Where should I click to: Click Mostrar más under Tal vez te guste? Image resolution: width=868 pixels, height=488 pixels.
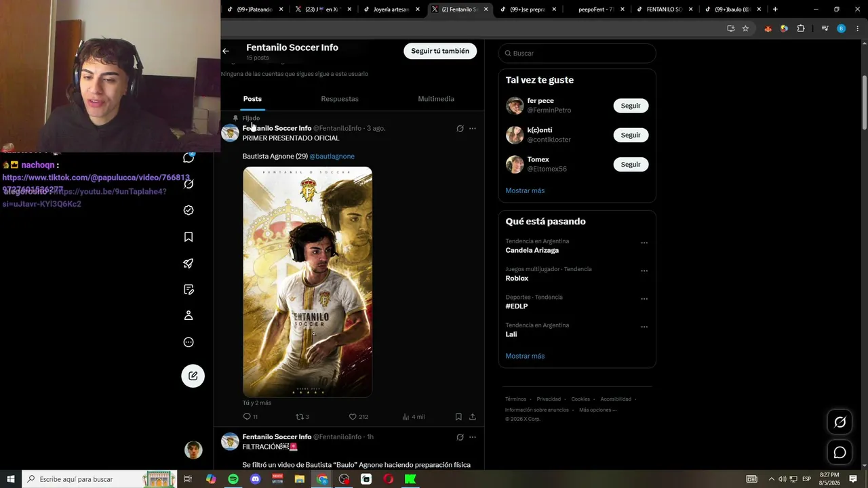click(525, 190)
